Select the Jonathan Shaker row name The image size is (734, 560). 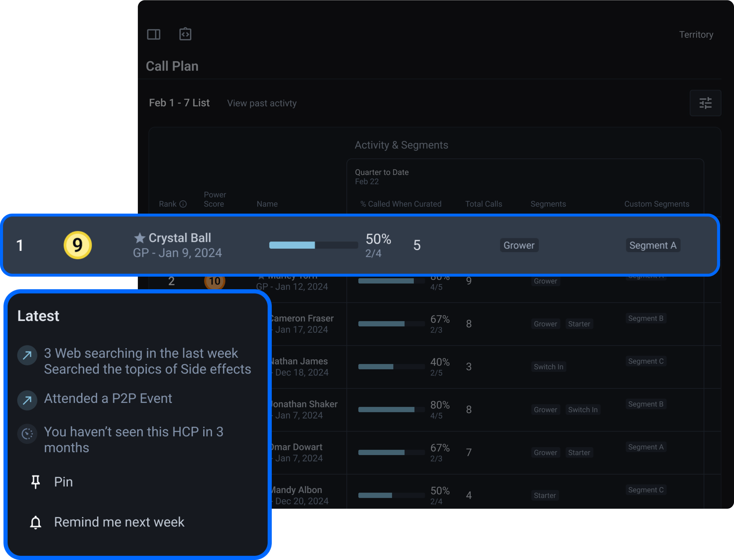click(x=304, y=404)
